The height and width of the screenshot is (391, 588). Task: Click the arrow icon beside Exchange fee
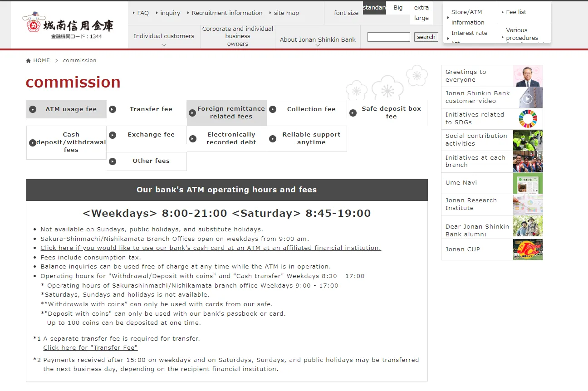113,135
